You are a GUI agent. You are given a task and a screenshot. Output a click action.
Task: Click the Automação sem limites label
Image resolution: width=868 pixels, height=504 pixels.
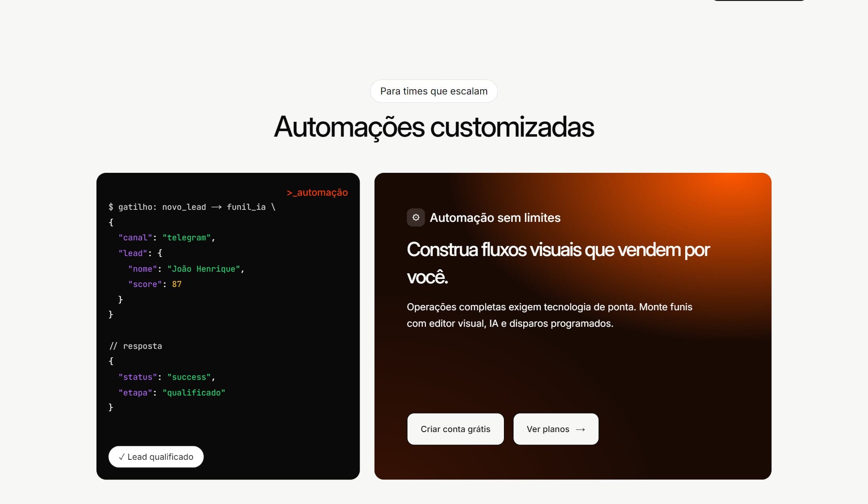point(495,217)
